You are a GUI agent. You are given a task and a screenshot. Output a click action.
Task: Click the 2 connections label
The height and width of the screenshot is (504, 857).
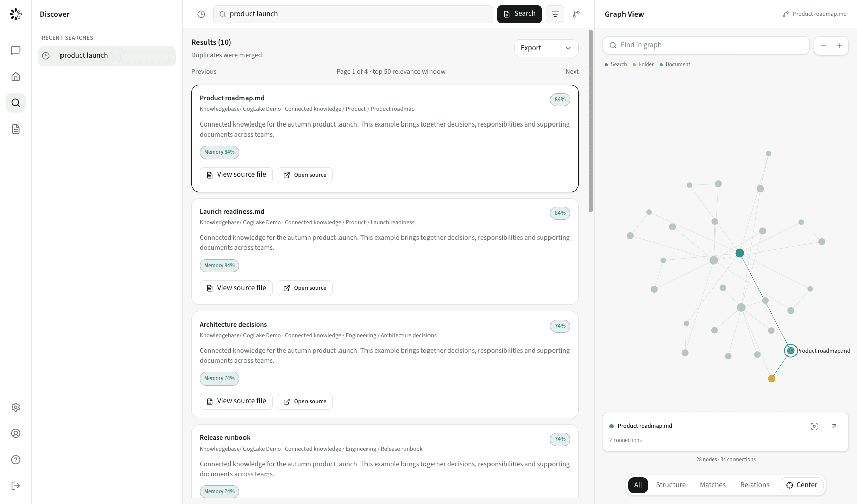pyautogui.click(x=626, y=440)
